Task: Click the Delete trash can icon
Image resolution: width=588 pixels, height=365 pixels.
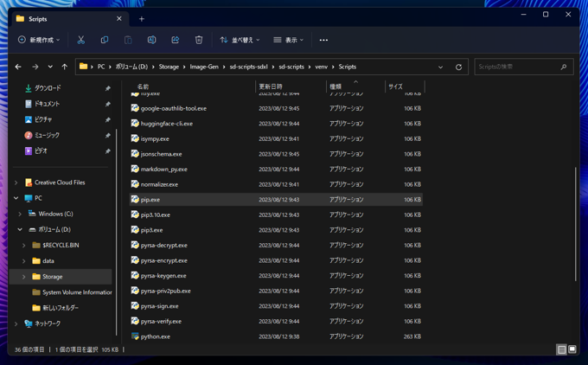Action: coord(199,40)
